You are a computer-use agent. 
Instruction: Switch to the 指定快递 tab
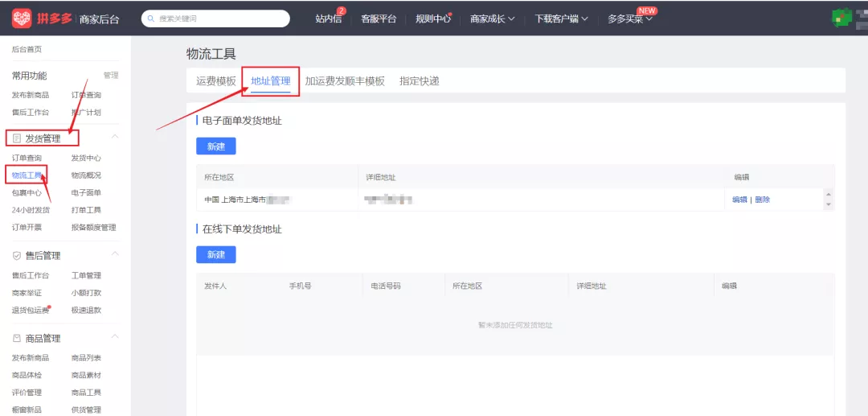(x=419, y=81)
